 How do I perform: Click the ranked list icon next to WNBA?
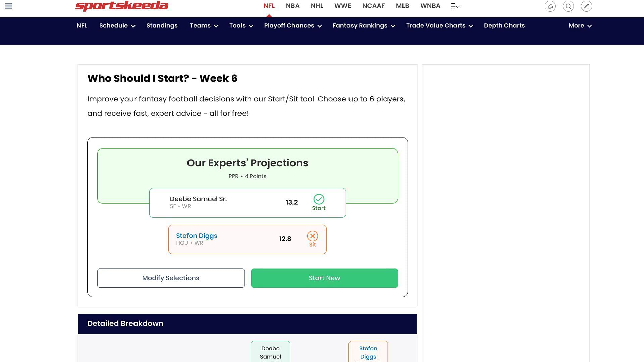click(x=455, y=6)
